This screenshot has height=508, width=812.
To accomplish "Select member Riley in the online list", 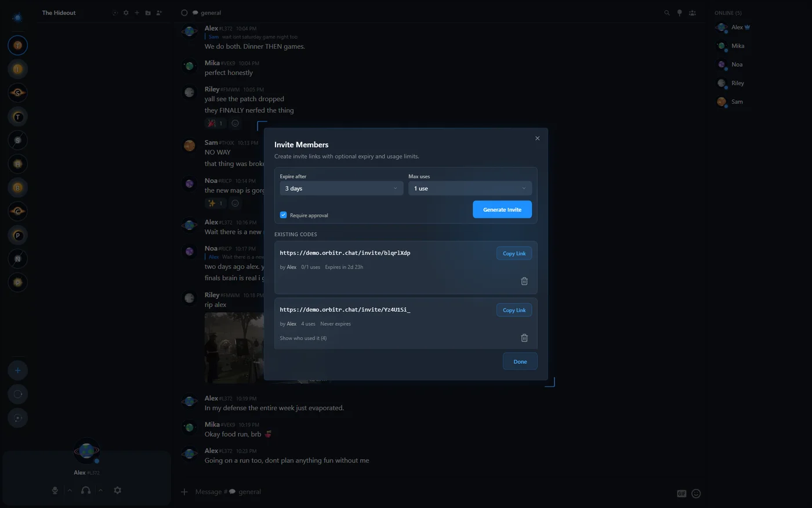I will coord(731,83).
